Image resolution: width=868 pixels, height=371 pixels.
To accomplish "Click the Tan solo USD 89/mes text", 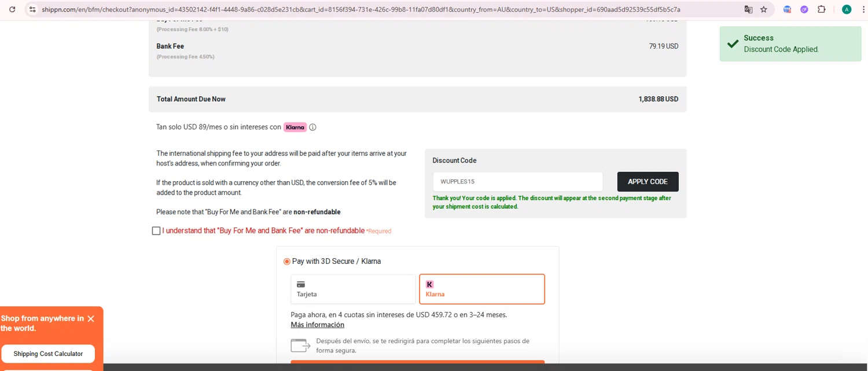I will point(219,127).
